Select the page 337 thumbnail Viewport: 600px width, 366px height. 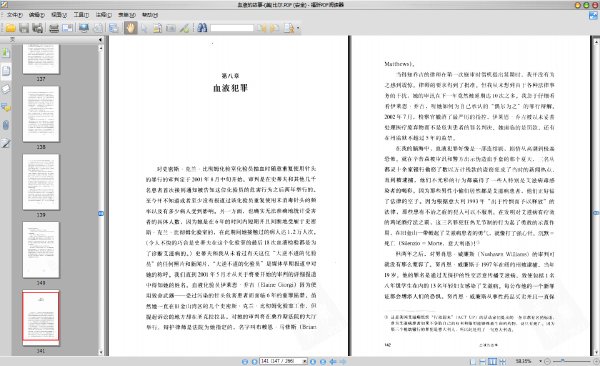41,59
